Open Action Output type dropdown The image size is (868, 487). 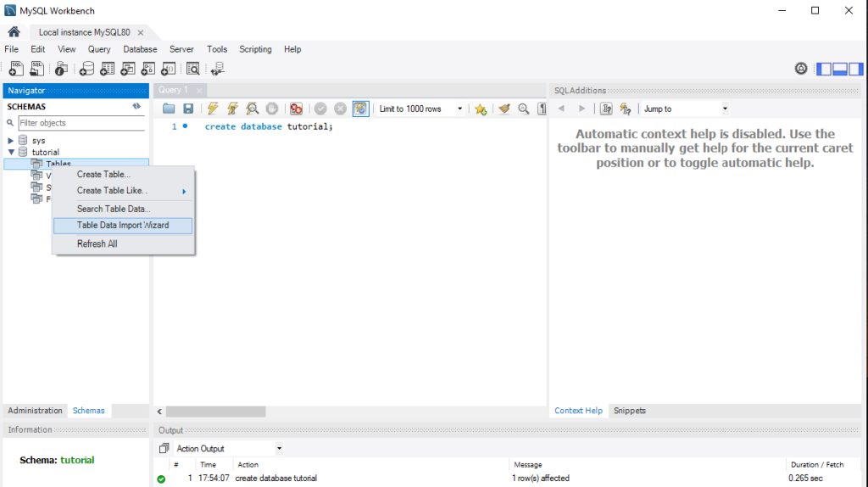coord(279,448)
